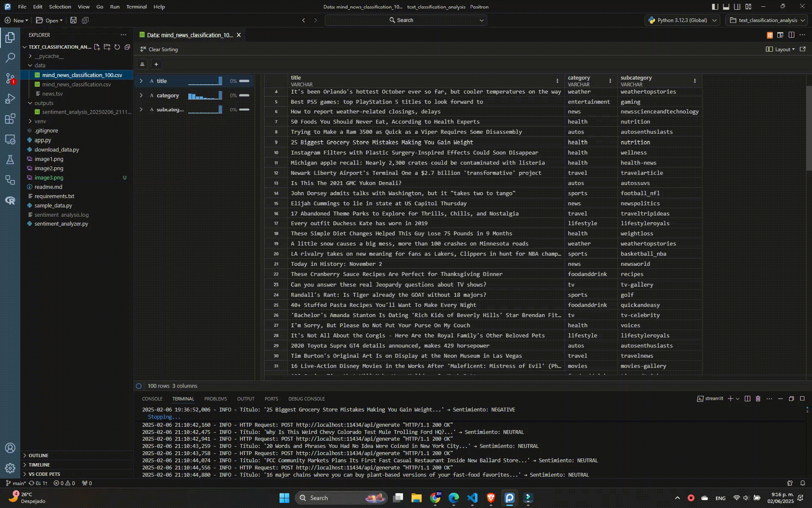Viewport: 812px width, 508px height.
Task: Open Source Control view with pending change
Action: tap(10, 78)
